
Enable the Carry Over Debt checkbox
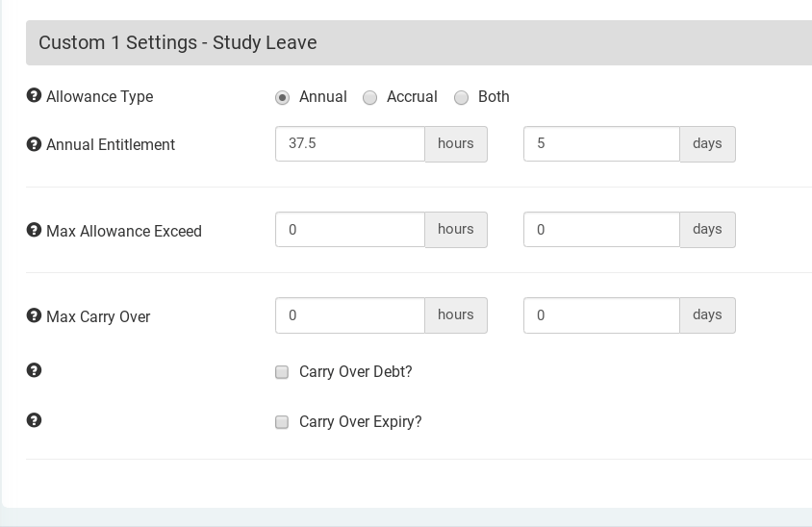pyautogui.click(x=282, y=372)
